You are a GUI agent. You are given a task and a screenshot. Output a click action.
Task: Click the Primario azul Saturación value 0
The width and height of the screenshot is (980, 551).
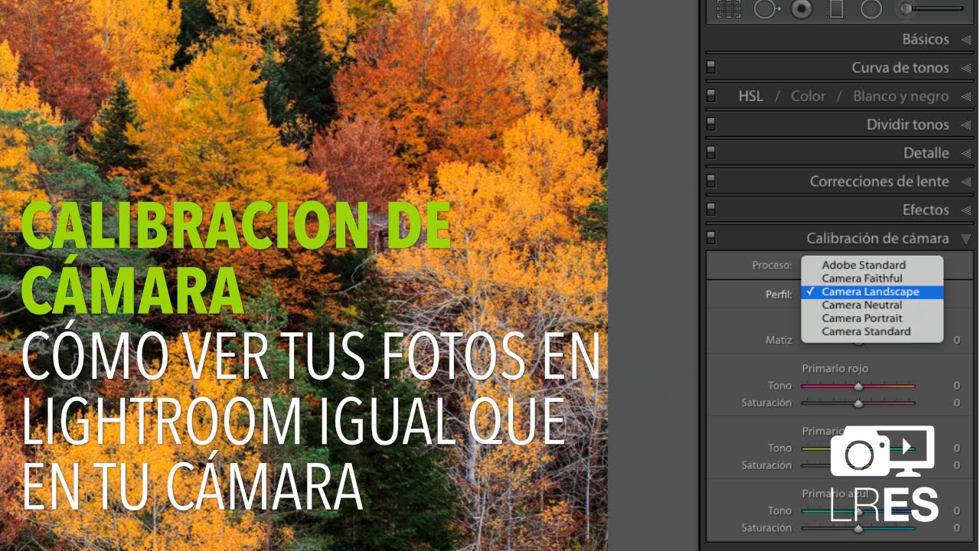click(956, 528)
